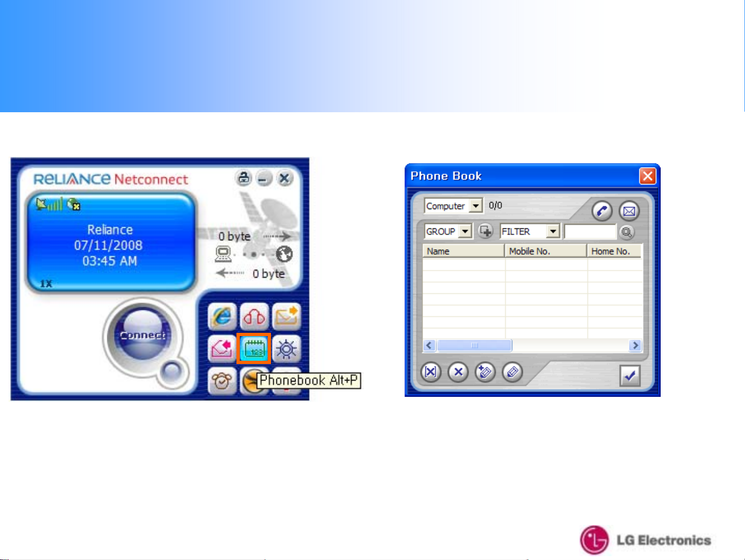745x560 pixels.
Task: Click the horizontal scrollbar right arrow
Action: [635, 345]
